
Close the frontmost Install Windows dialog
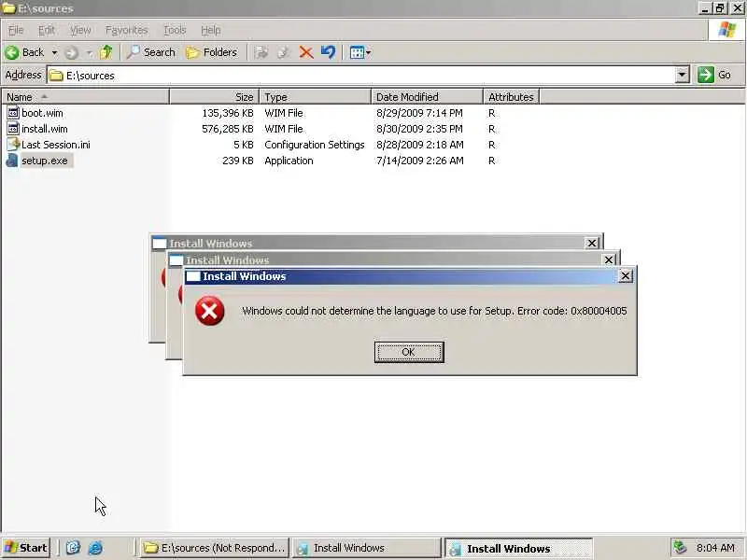(x=625, y=275)
